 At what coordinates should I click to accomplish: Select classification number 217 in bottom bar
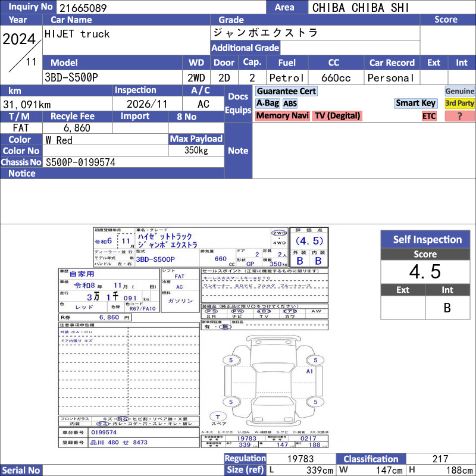[440, 459]
